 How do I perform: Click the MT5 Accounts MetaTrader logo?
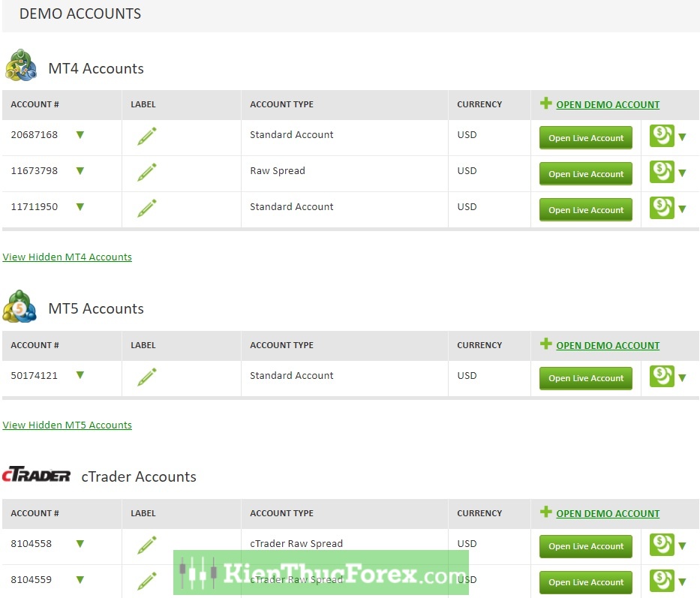[20, 306]
